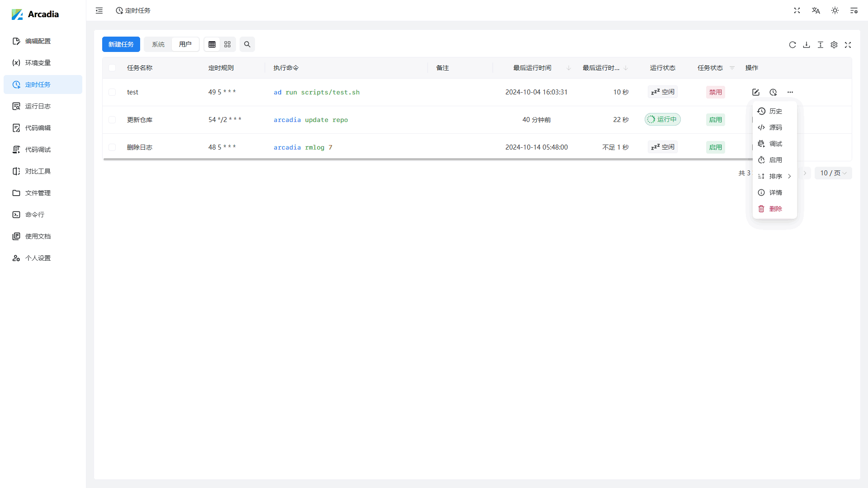Expand the 排序 submenu
This screenshot has height=488, width=868.
coord(775,176)
